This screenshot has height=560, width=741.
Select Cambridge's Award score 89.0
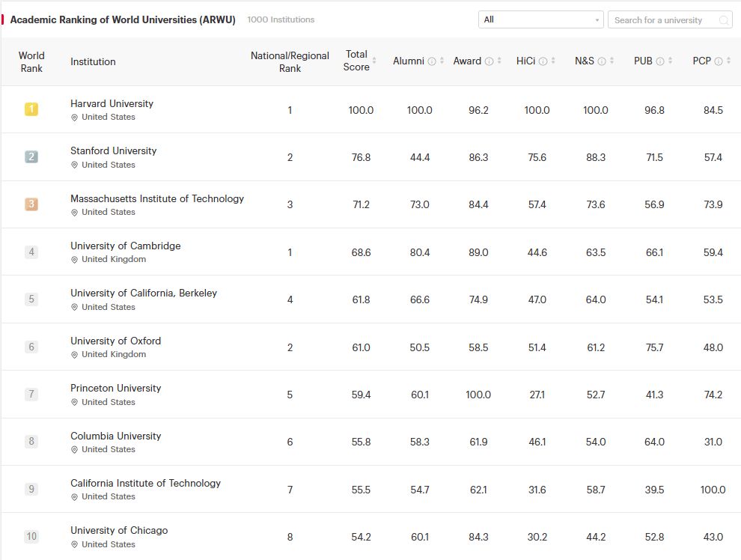point(478,252)
